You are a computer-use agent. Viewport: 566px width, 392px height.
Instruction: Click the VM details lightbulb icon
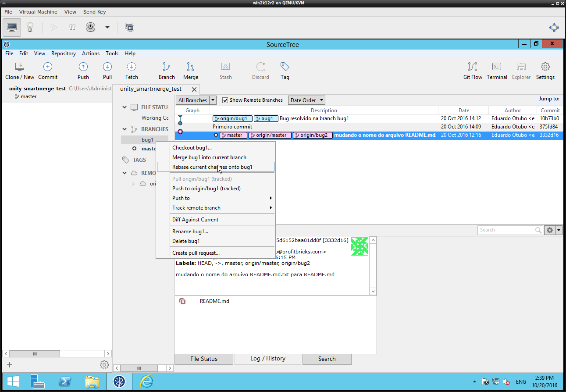click(30, 27)
